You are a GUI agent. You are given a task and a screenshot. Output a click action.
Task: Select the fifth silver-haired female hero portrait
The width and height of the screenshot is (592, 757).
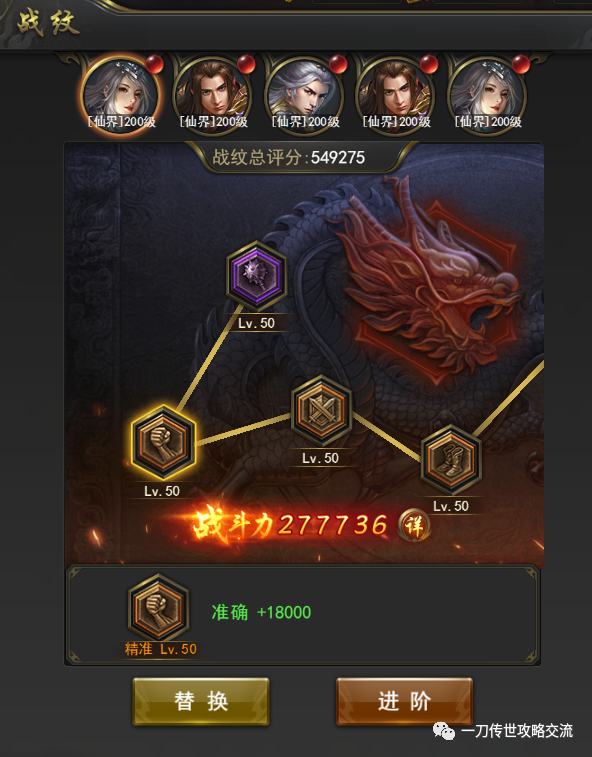(487, 94)
